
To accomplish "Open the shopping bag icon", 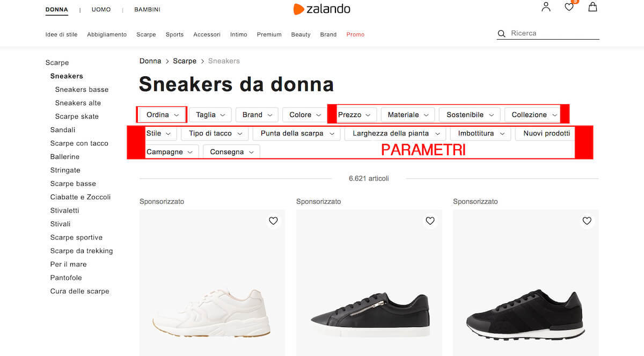I will (592, 7).
